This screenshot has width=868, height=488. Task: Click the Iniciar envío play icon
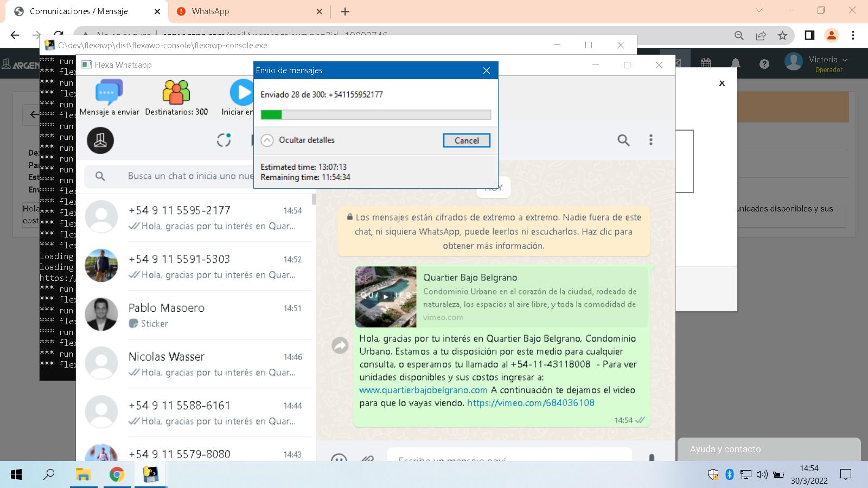point(241,92)
